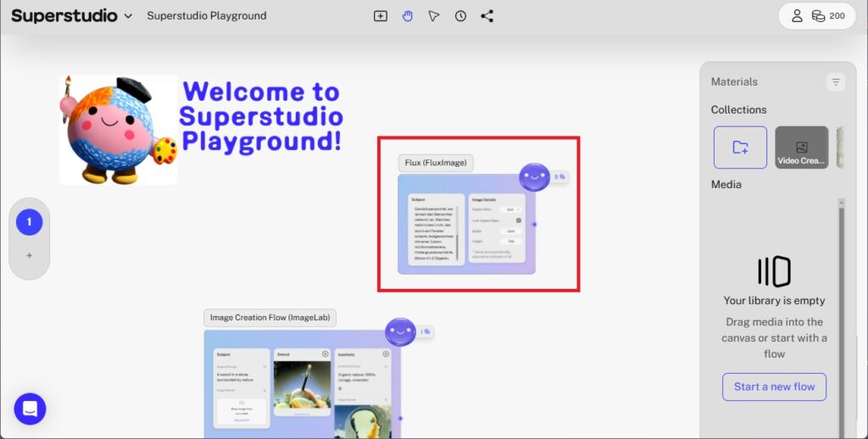The image size is (868, 439).
Task: Click the credits coins icon showing 200
Action: 818,16
